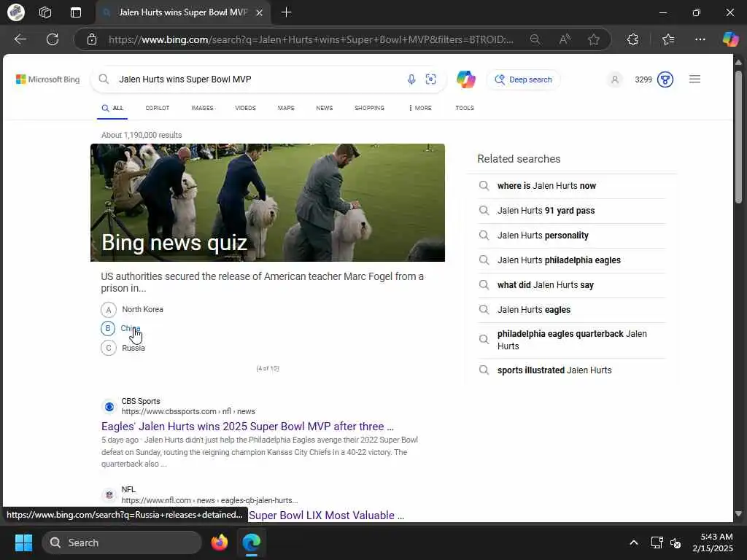Image resolution: width=747 pixels, height=560 pixels.
Task: Show hidden system tray icons chevron
Action: point(634,542)
